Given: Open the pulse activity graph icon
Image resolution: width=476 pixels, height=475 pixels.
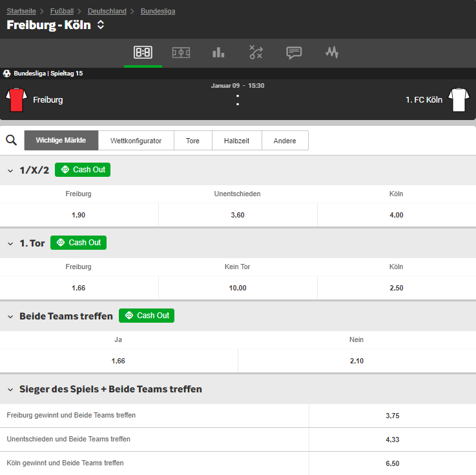Looking at the screenshot, I should coord(332,52).
